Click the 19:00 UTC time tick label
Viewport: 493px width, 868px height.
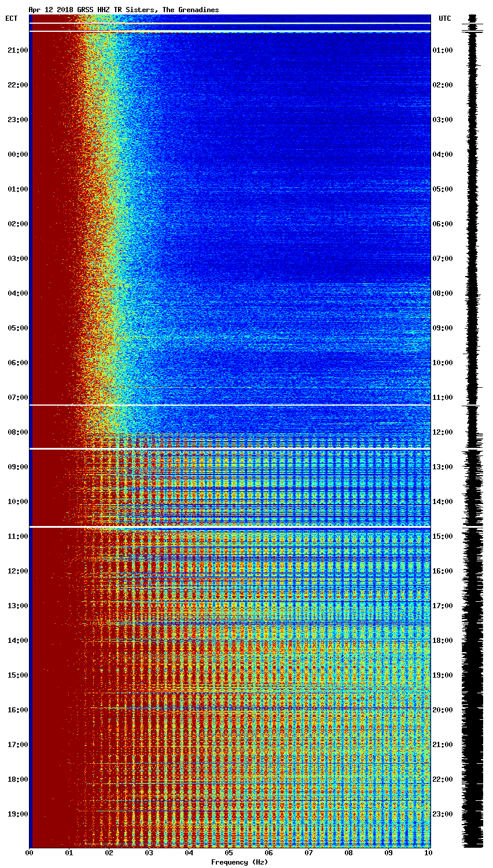443,675
